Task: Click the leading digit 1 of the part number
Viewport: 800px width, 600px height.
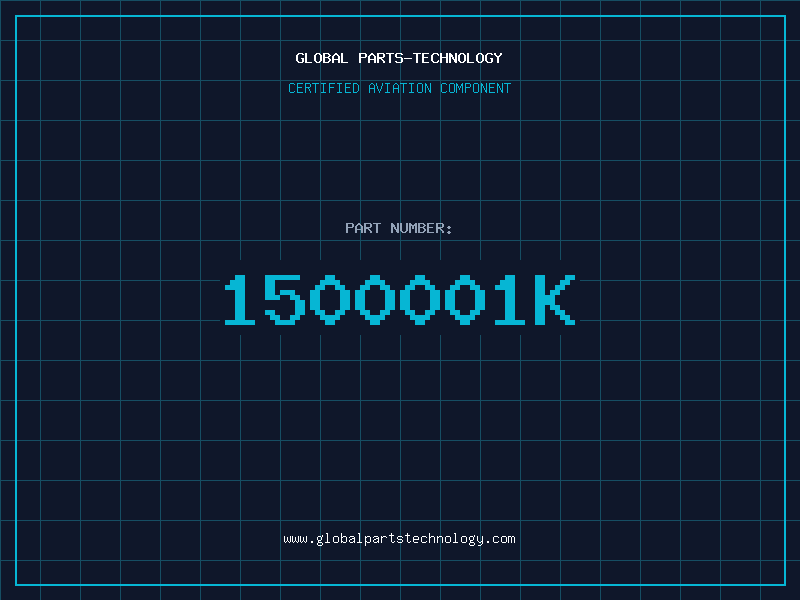Action: (240, 299)
